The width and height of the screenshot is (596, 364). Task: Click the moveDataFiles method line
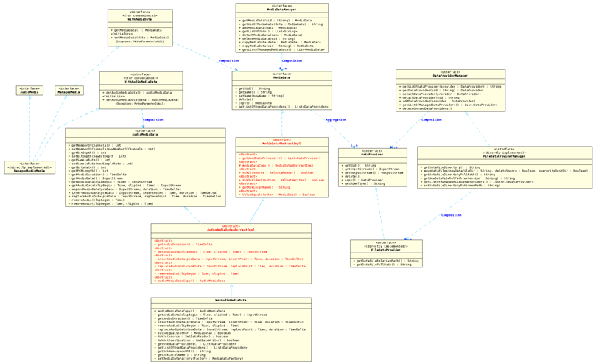(504, 171)
